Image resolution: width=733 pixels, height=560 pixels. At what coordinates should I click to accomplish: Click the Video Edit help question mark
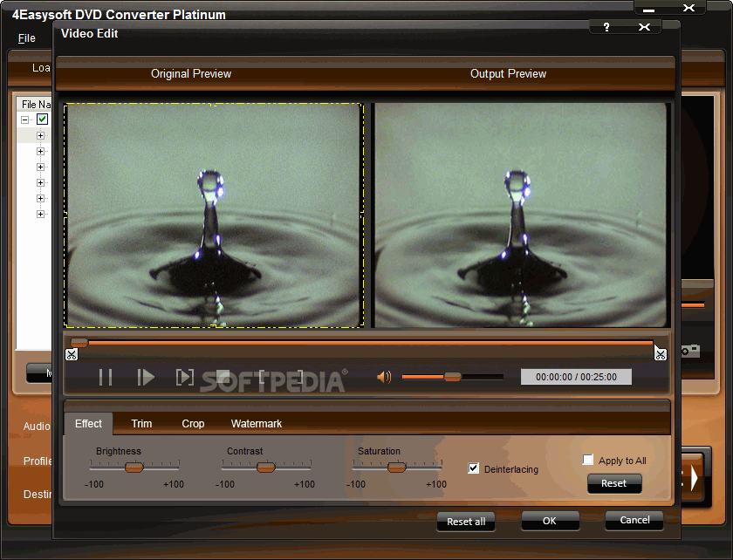606,27
